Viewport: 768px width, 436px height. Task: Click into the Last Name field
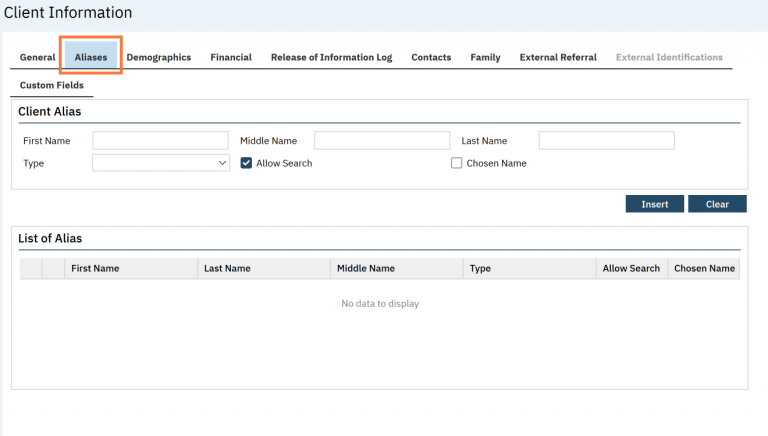[x=606, y=141]
